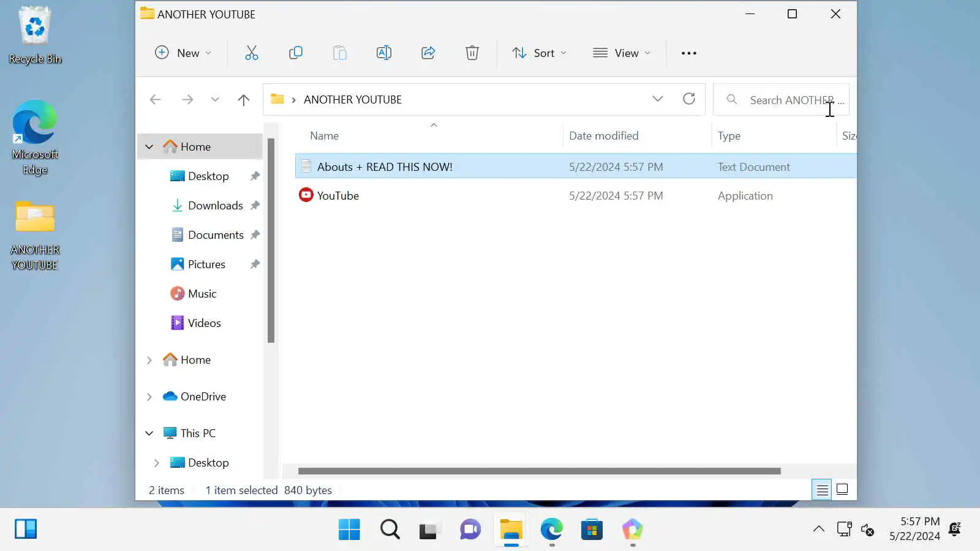980x551 pixels.
Task: Select the ANOTHER YOUTUBE desktop folder
Action: [x=35, y=236]
